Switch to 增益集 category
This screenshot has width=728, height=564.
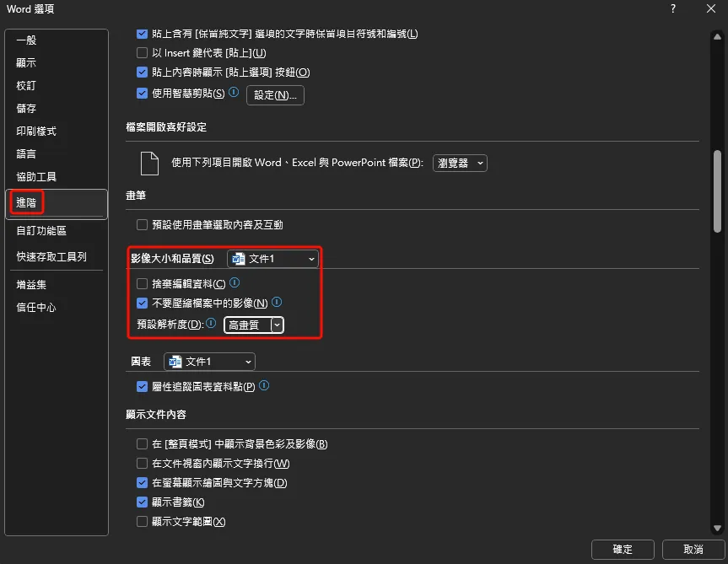coord(57,285)
